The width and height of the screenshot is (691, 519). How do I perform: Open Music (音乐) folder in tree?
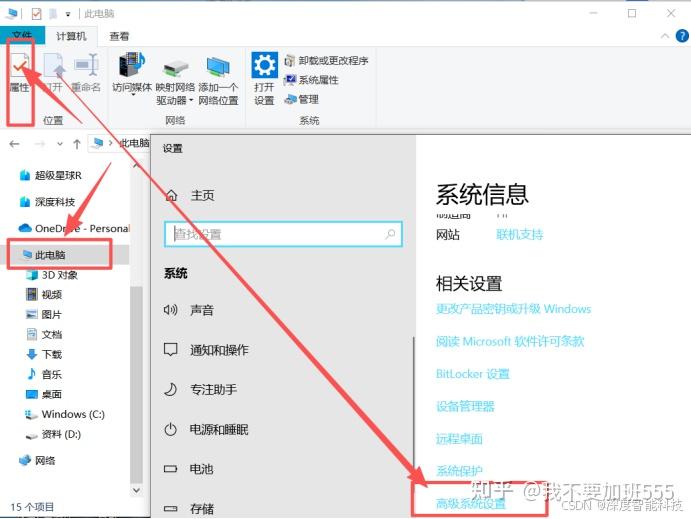44,374
